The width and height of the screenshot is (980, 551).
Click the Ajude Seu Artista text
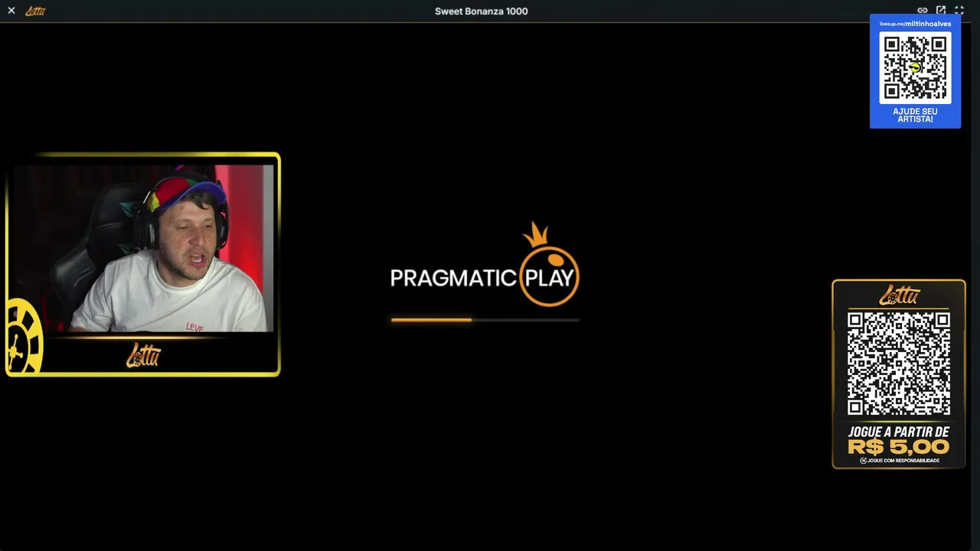coord(915,116)
